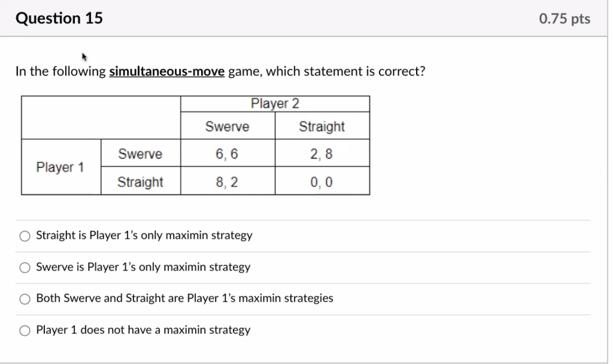Click the payoff cell showing 8, 2

(x=227, y=181)
